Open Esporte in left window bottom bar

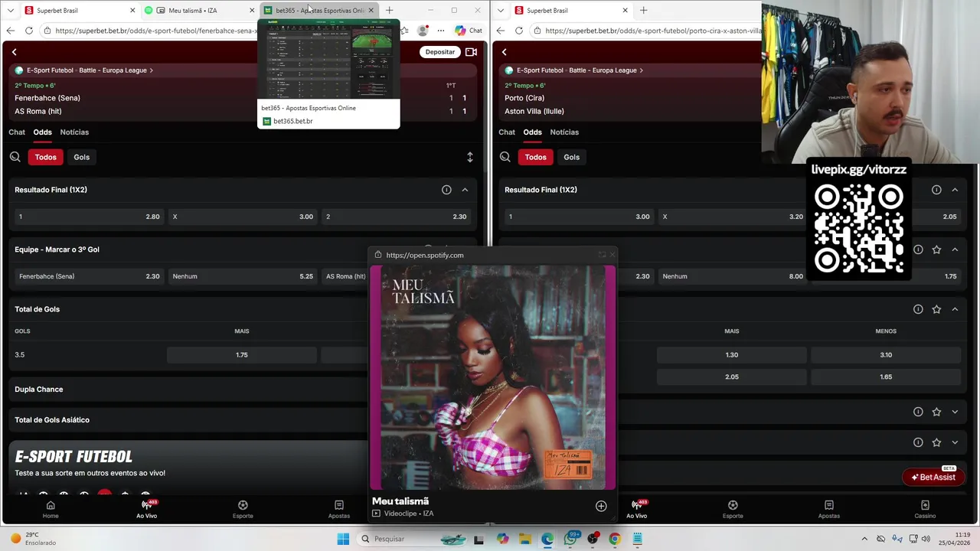pyautogui.click(x=243, y=510)
